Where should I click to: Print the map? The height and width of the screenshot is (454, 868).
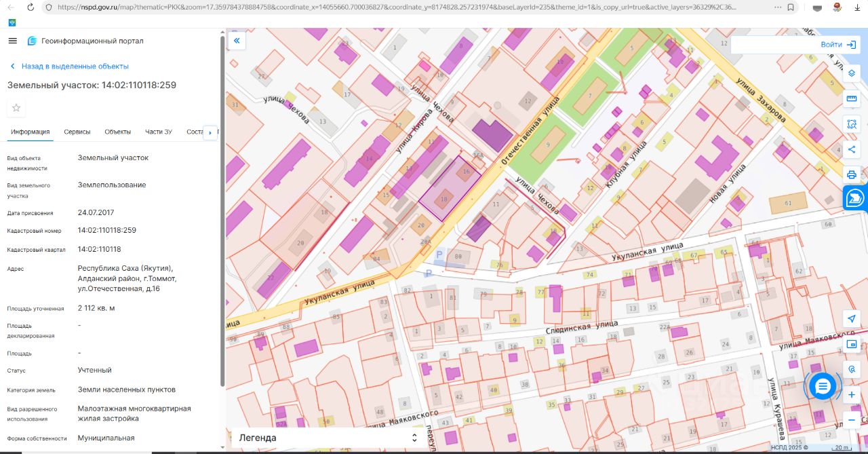click(852, 174)
